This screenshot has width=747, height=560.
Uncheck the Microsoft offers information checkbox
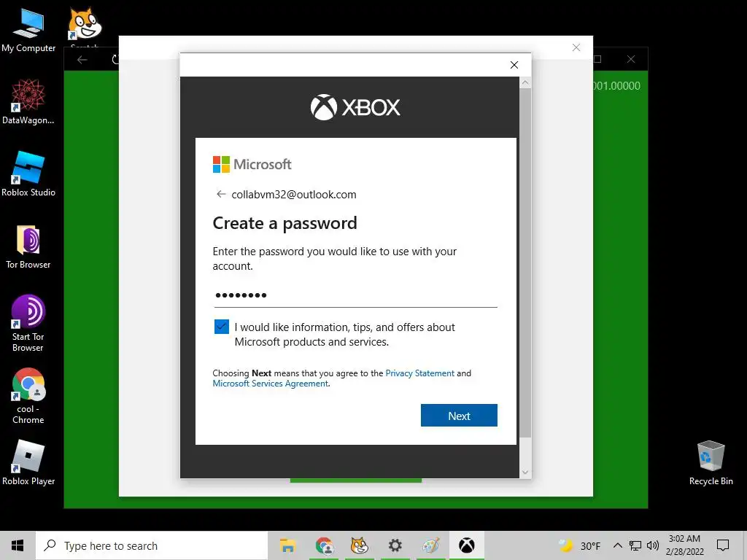click(222, 327)
